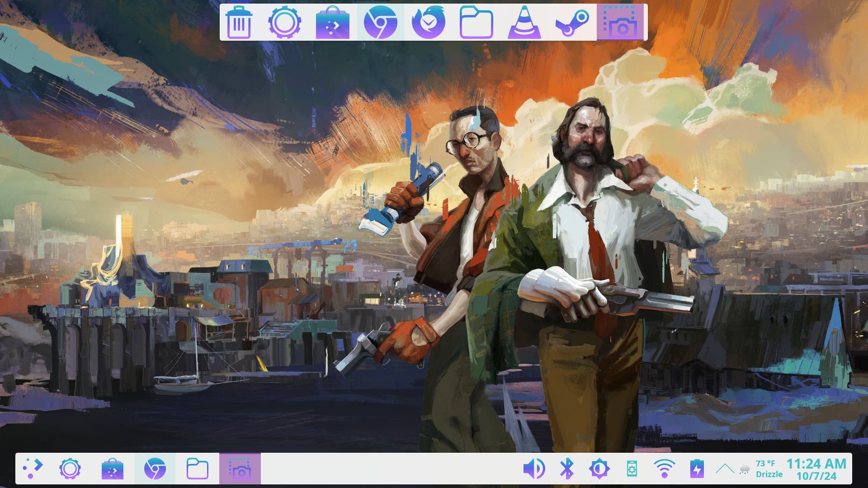Expand hidden system tray icons arrow
This screenshot has height=488, width=868.
click(725, 469)
